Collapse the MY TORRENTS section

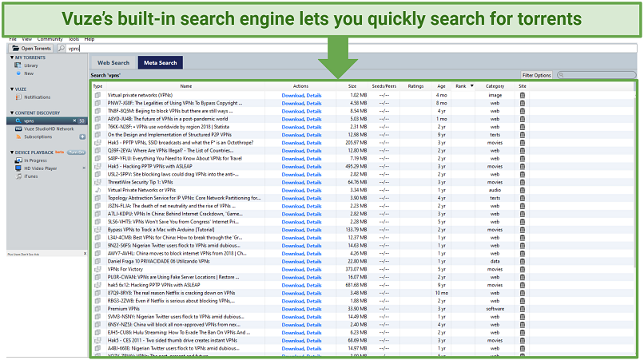pyautogui.click(x=12, y=57)
